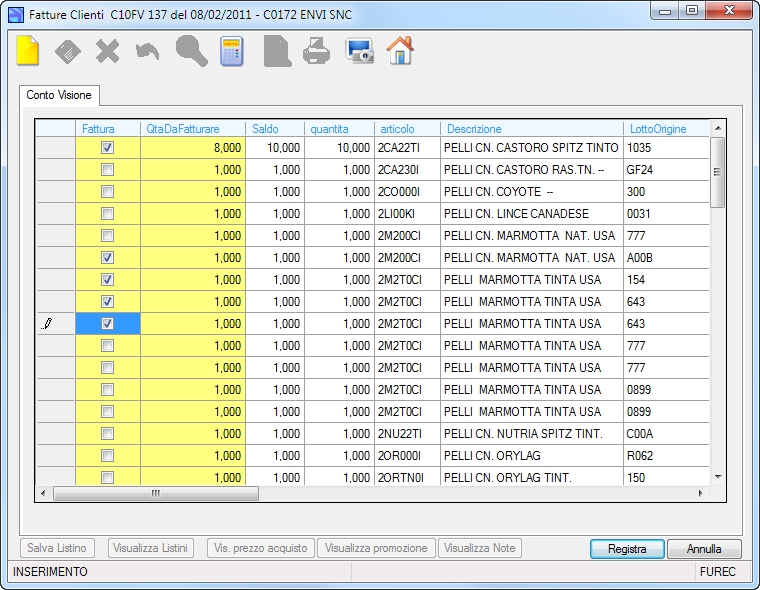Click the gray eraser icon in the toolbar
This screenshot has height=590, width=760.
point(68,51)
